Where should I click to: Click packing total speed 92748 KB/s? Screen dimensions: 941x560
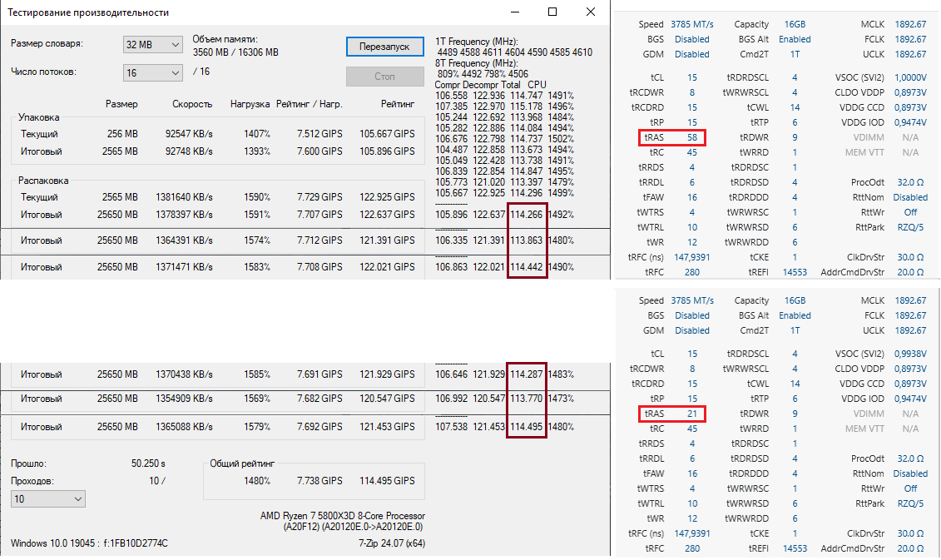(x=189, y=151)
